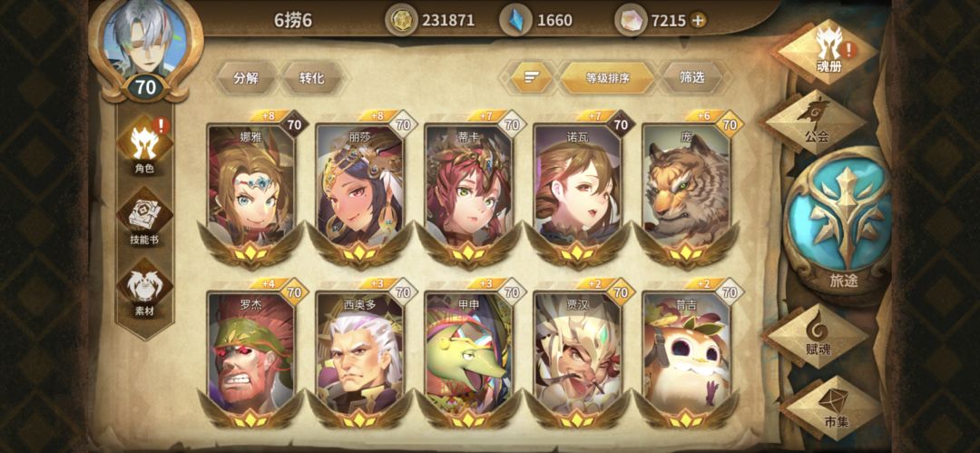Image resolution: width=980 pixels, height=453 pixels.
Task: Click the gold coin currency icon
Action: [x=401, y=20]
